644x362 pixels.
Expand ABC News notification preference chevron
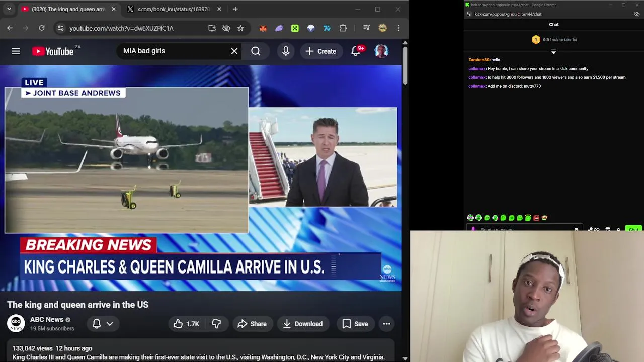tap(110, 324)
